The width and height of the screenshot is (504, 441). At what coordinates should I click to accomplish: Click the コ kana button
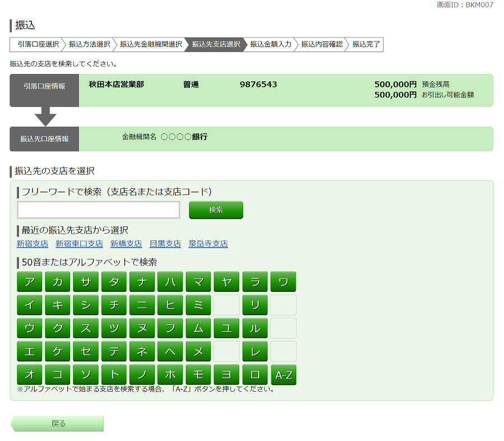[x=58, y=374]
